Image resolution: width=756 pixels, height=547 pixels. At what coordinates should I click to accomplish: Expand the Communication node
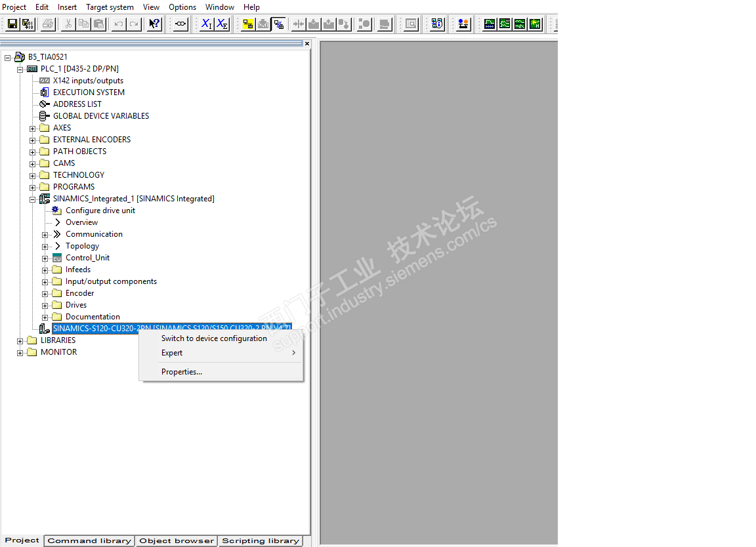[x=45, y=235]
